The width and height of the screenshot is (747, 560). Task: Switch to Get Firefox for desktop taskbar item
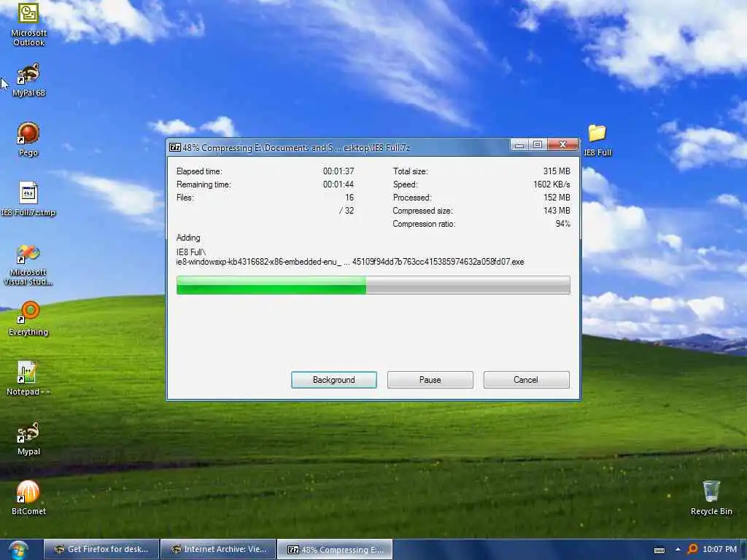pos(101,550)
